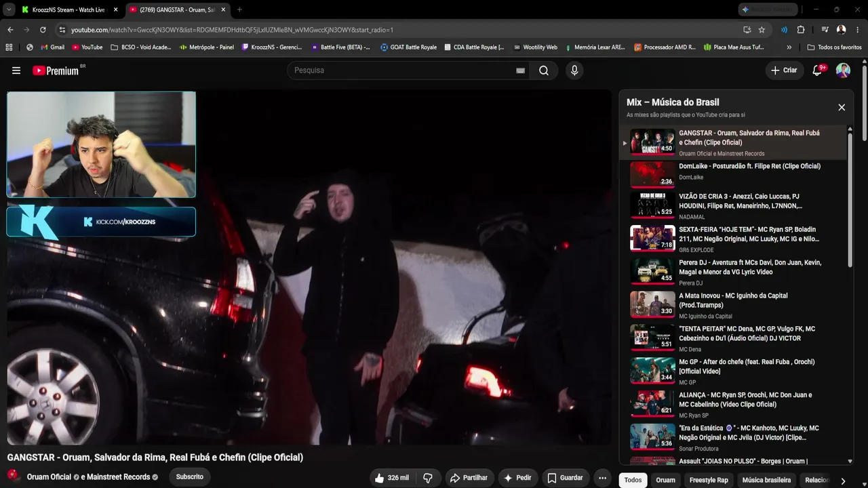The image size is (868, 488).
Task: Open media controls in the Chrome toolbar
Action: (x=825, y=30)
